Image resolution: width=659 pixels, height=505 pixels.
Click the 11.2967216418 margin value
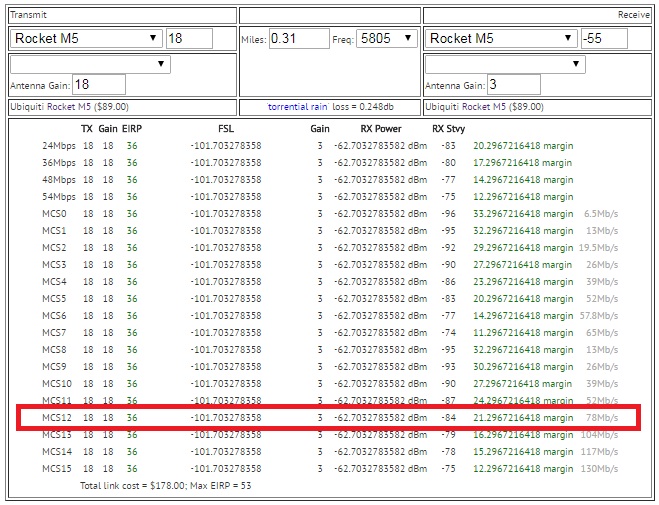(523, 333)
